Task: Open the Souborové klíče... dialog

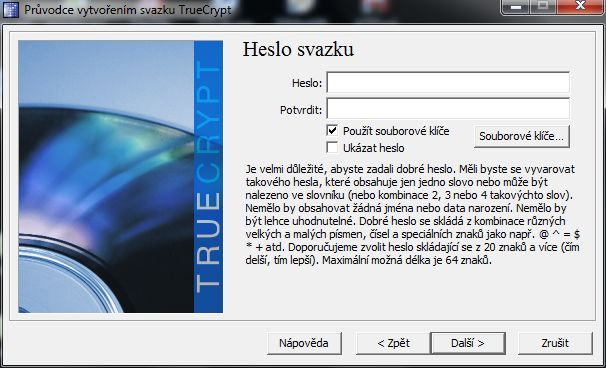Action: (x=522, y=136)
